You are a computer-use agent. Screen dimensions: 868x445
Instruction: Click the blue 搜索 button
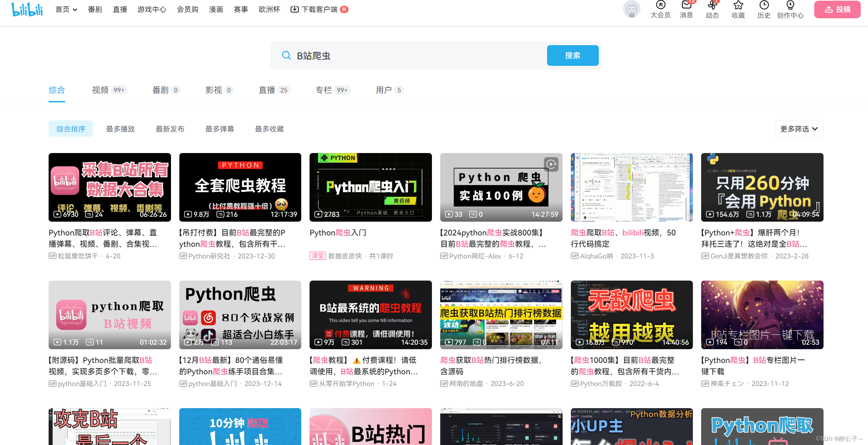(x=572, y=55)
